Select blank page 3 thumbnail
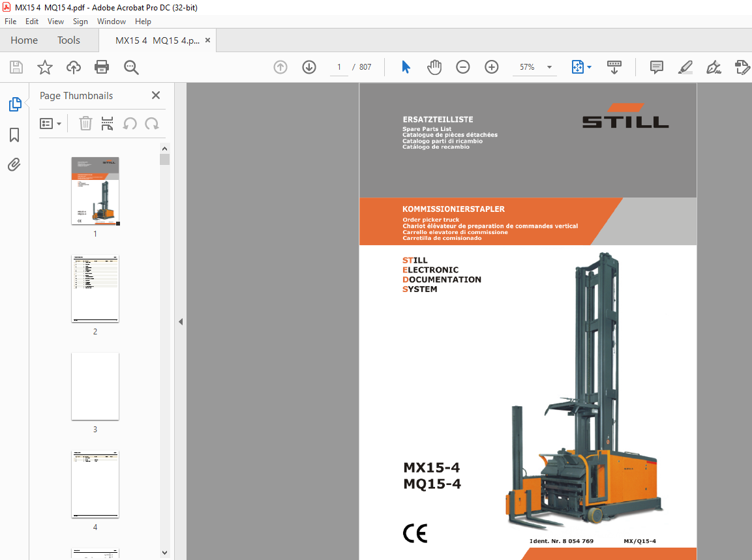This screenshot has width=752, height=560. [95, 387]
